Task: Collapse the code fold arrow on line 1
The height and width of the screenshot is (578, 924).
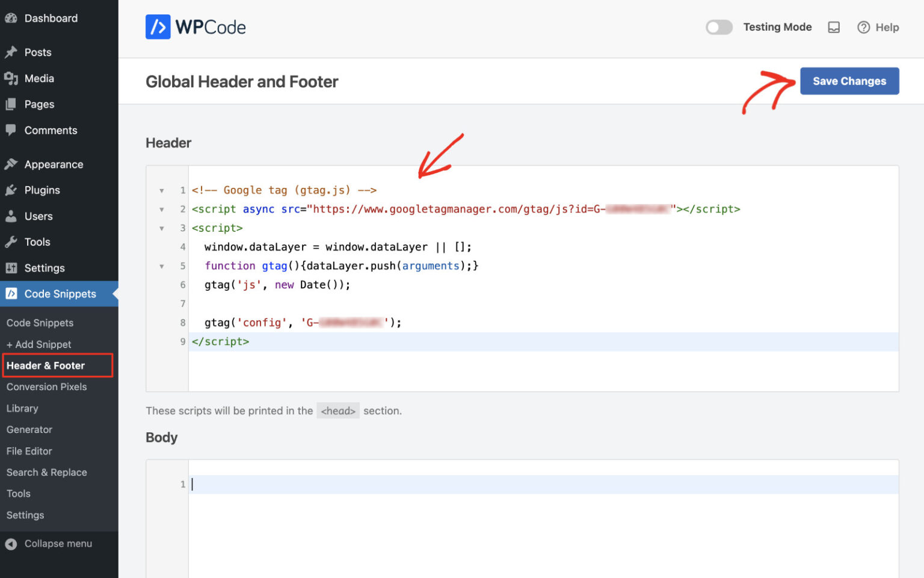Action: pos(162,190)
